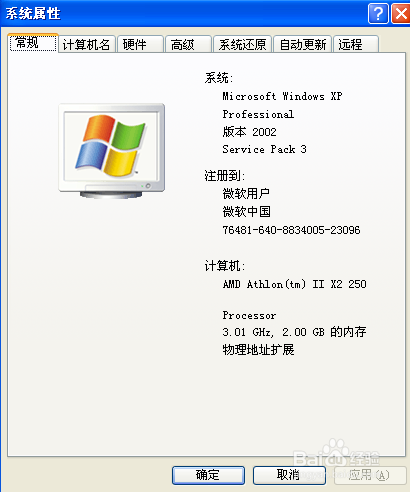The height and width of the screenshot is (492, 410).
Task: Click the 取消 button
Action: [x=289, y=475]
